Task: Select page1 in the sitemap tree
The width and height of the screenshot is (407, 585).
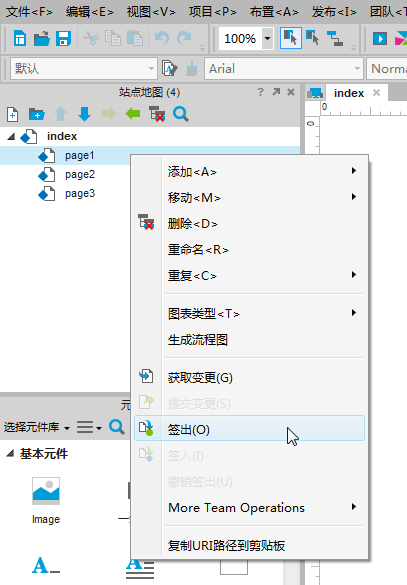Action: click(79, 155)
